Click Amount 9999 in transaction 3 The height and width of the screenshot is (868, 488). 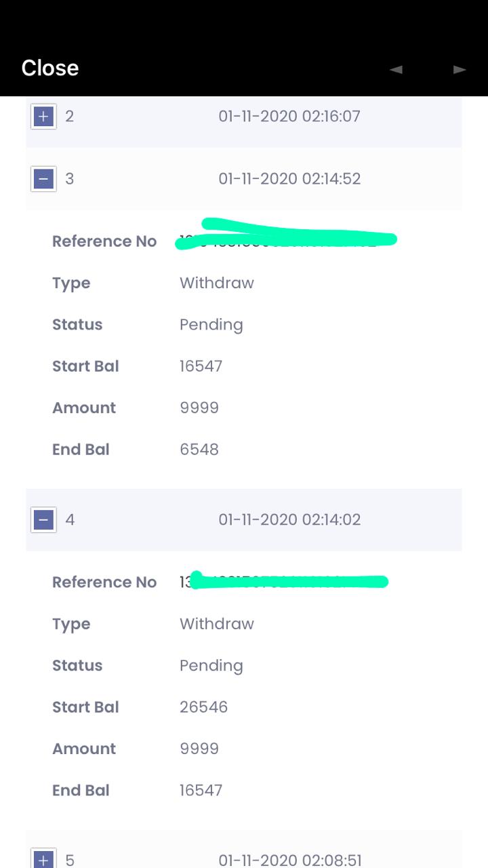coord(199,408)
